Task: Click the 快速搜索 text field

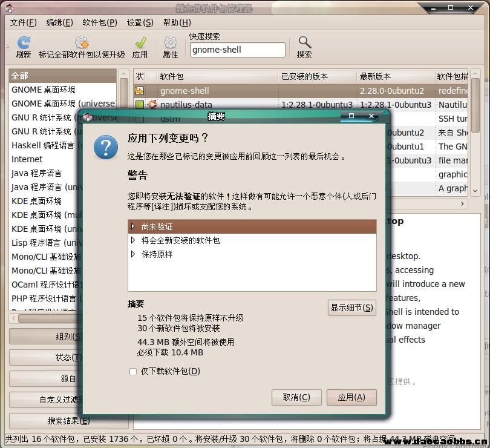Action: click(x=237, y=50)
